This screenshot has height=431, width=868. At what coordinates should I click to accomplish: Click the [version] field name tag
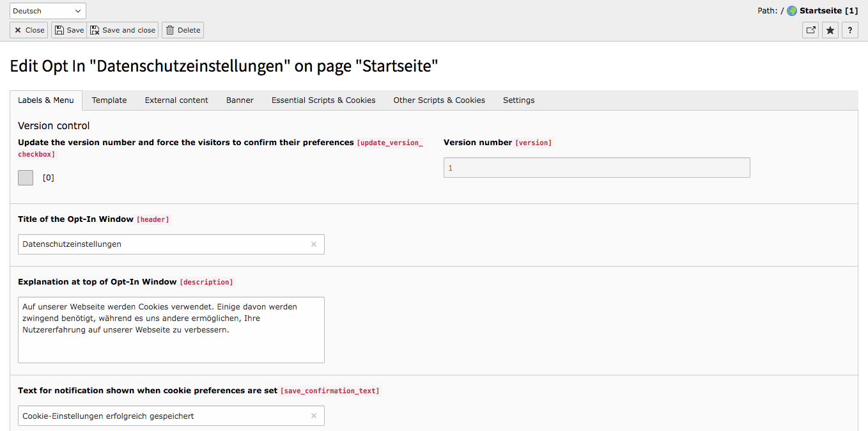[x=534, y=143]
